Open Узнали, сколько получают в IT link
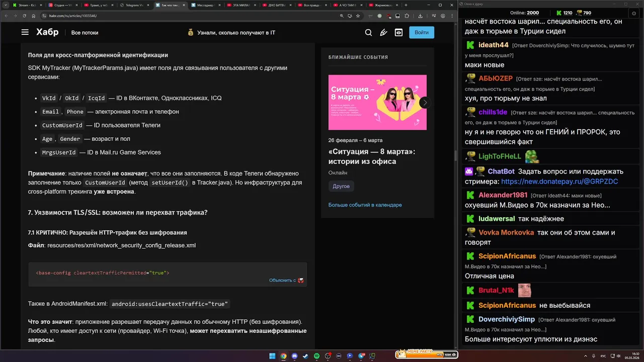 [x=236, y=33]
